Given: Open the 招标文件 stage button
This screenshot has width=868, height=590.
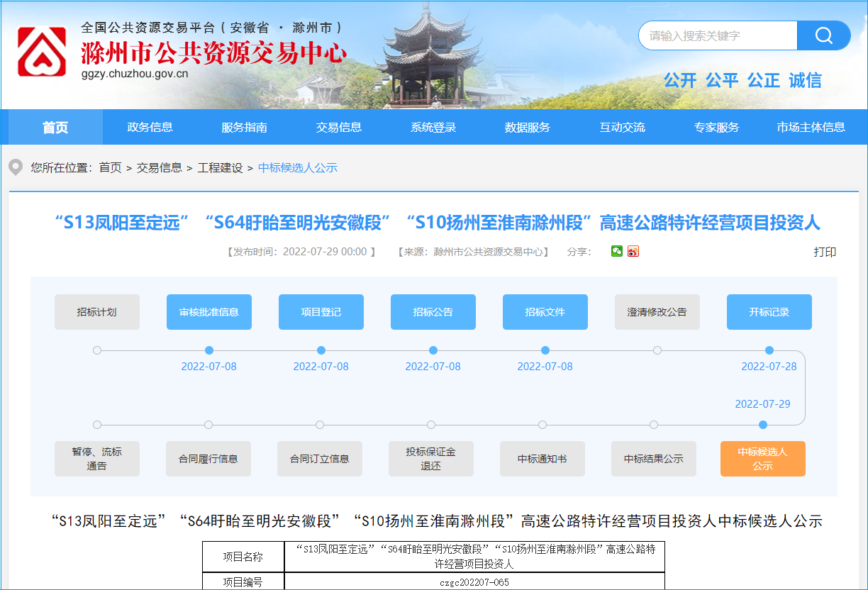Looking at the screenshot, I should coord(545,312).
